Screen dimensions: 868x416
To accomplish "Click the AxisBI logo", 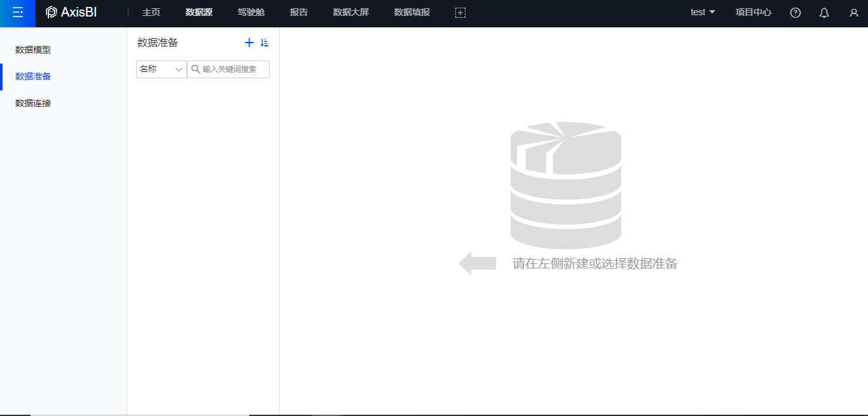I will pyautogui.click(x=71, y=13).
